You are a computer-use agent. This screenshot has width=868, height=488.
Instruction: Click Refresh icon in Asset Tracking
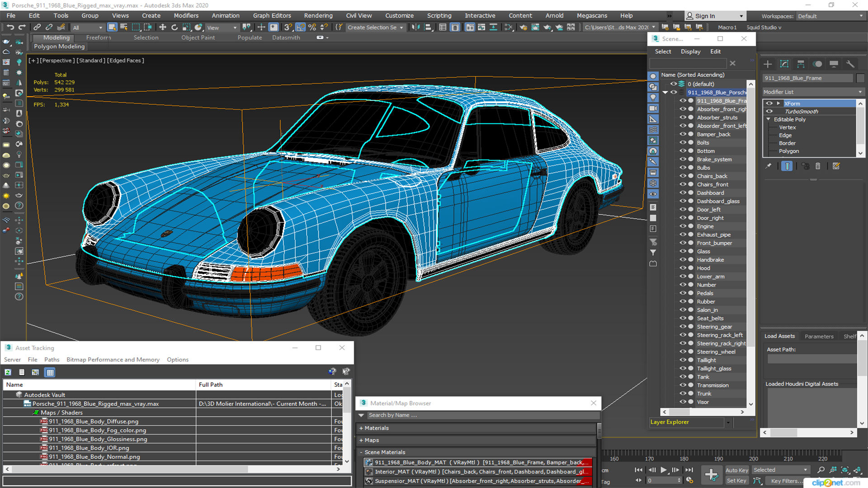pyautogui.click(x=8, y=372)
